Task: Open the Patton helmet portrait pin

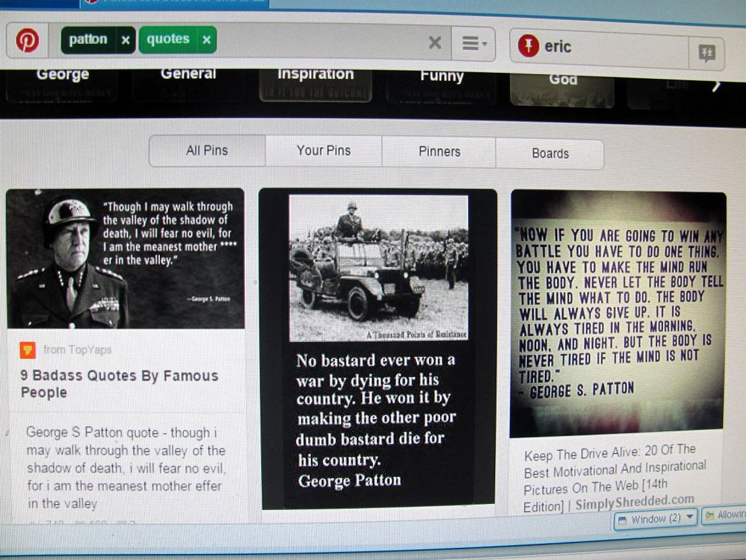Action: pos(125,258)
